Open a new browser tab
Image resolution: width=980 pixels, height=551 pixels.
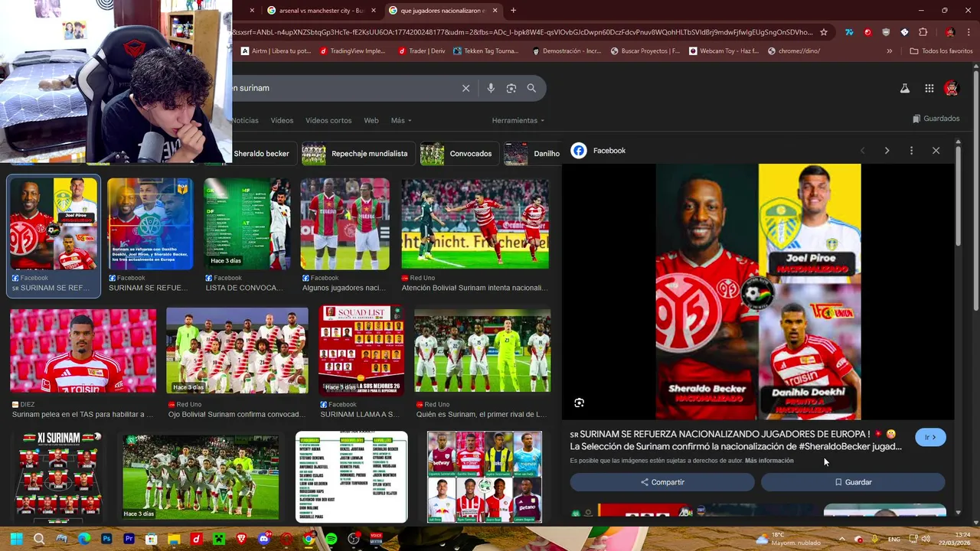tap(513, 11)
